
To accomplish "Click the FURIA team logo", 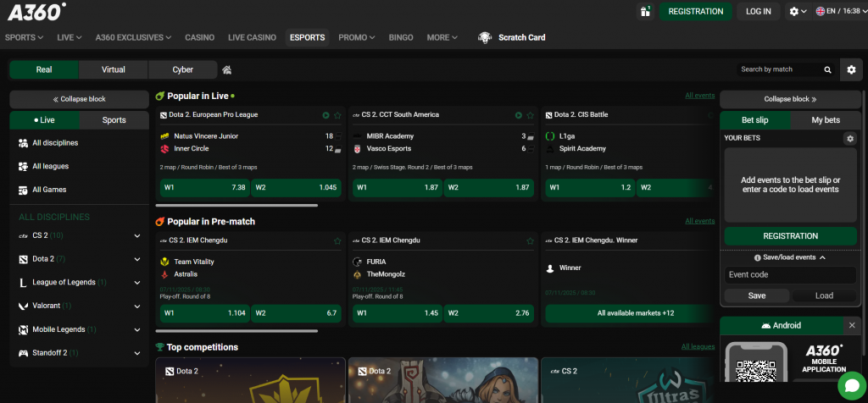I will 357,262.
